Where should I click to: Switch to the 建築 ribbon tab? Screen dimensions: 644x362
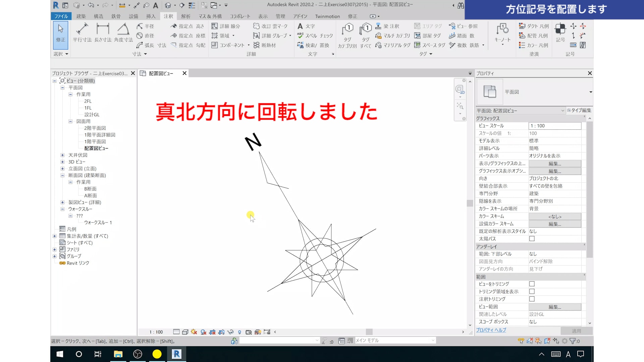(x=81, y=16)
